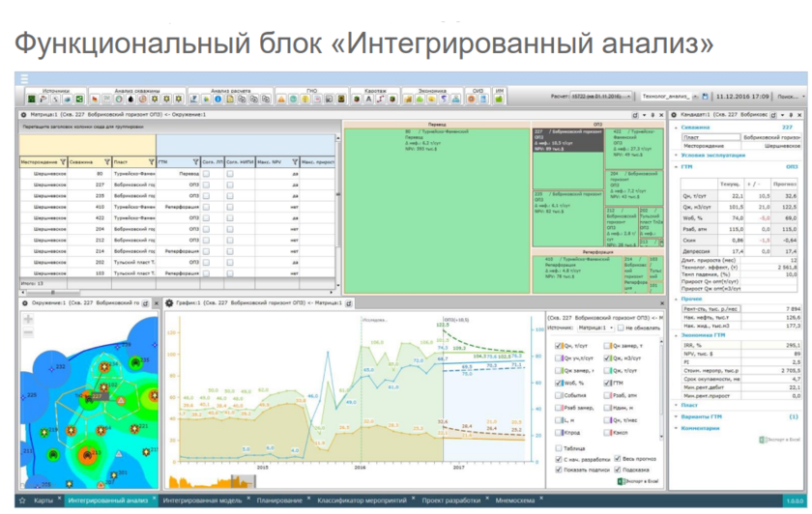Click the blue info icon in Анализ расчета group
The height and width of the screenshot is (514, 812).
[219, 99]
